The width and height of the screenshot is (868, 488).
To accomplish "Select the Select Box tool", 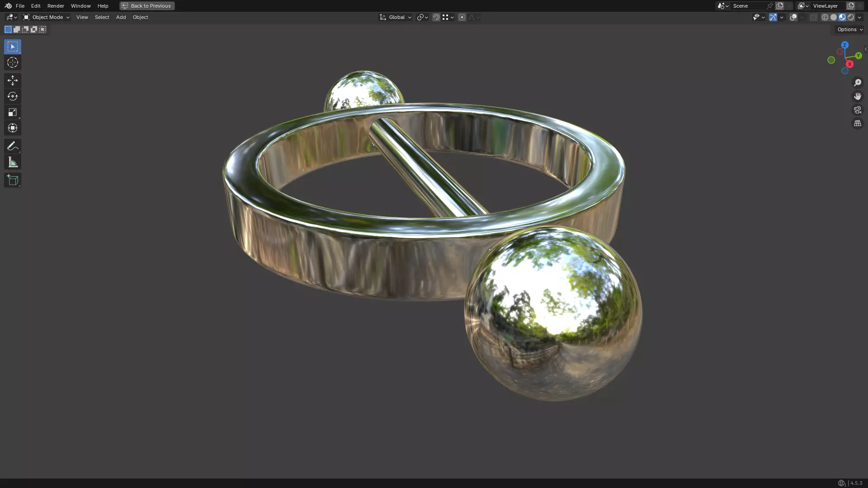I will point(13,47).
